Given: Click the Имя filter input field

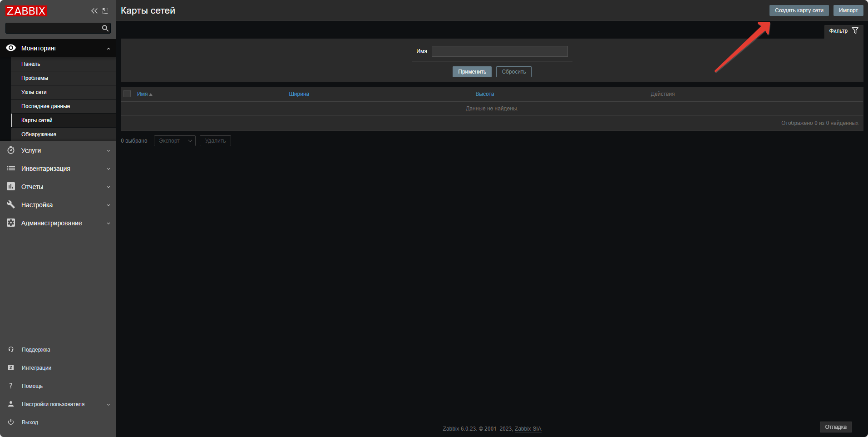Looking at the screenshot, I should pos(499,51).
